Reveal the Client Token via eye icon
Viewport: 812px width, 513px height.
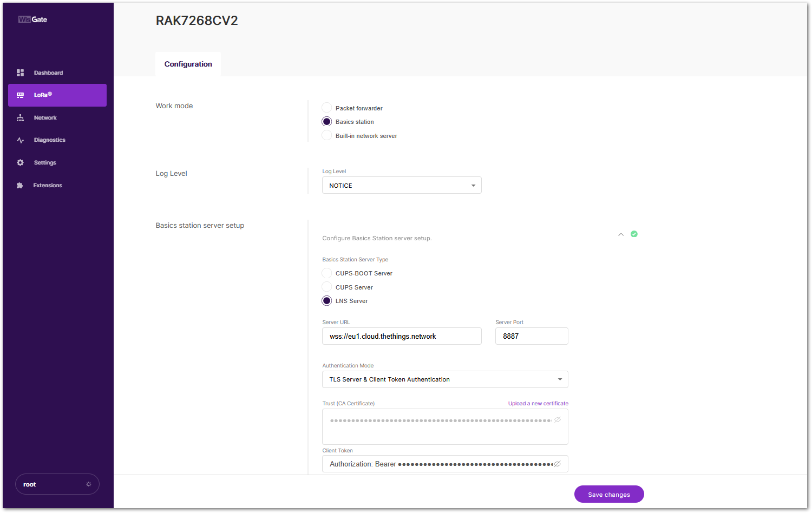point(558,464)
